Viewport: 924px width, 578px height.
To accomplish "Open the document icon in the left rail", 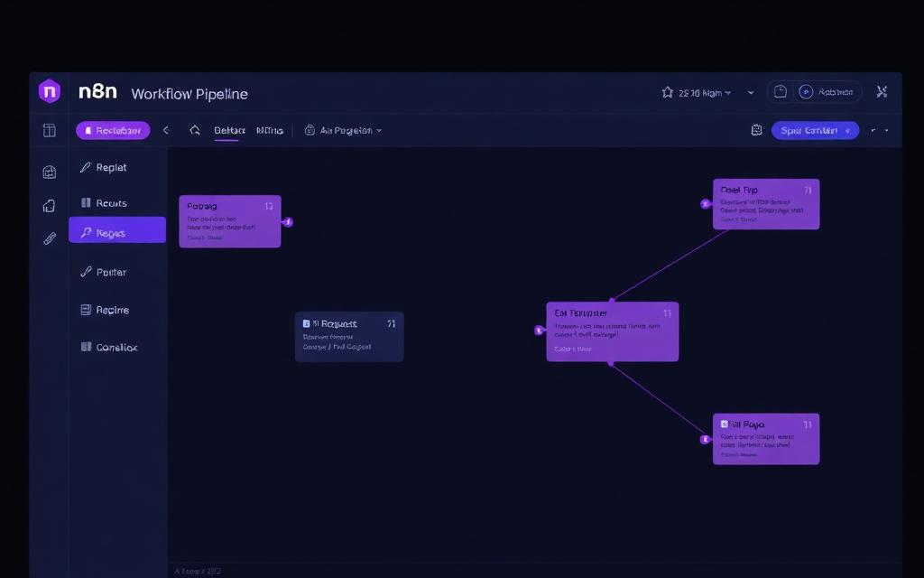I will (x=50, y=205).
